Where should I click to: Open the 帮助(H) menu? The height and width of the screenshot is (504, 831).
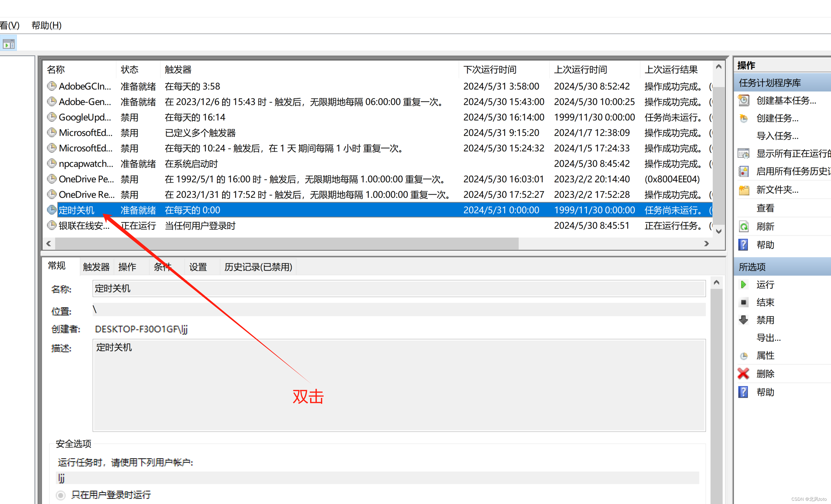point(47,25)
